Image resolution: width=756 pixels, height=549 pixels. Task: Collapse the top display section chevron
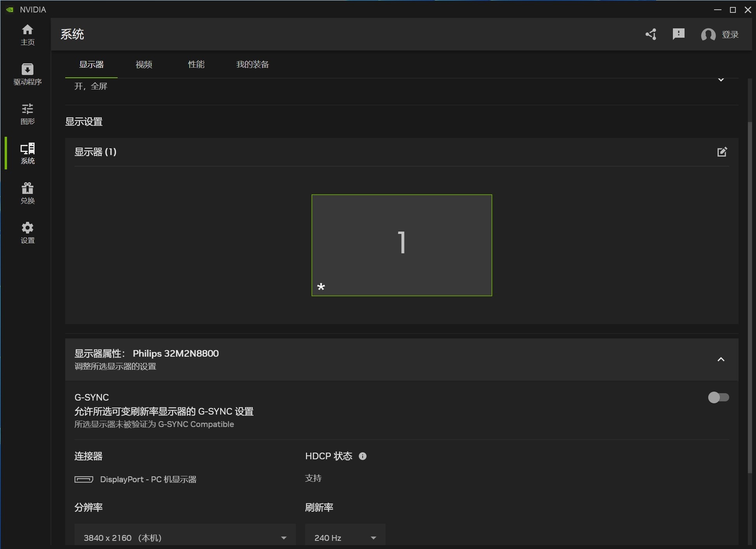coord(721,80)
